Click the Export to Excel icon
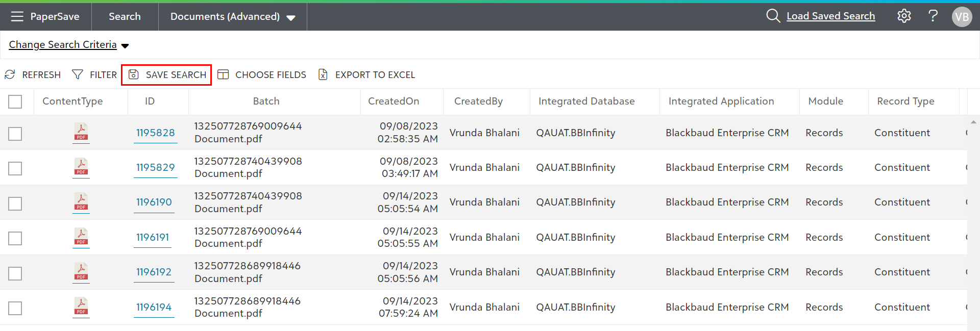The height and width of the screenshot is (331, 980). point(323,75)
